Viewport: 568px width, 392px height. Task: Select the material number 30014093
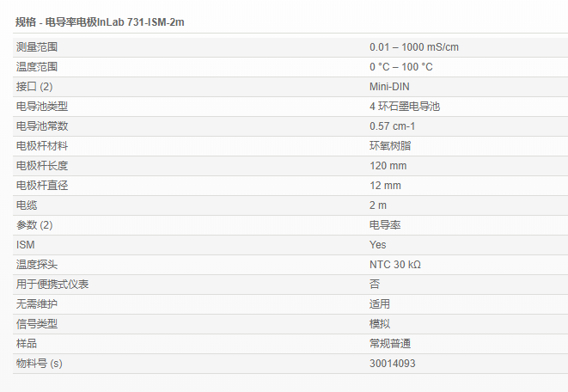[393, 364]
